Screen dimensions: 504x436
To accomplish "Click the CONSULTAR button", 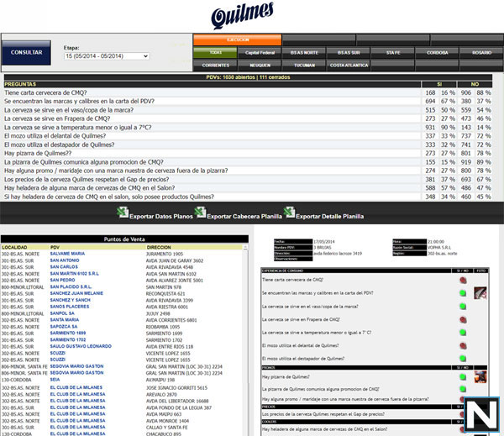I will coord(26,52).
